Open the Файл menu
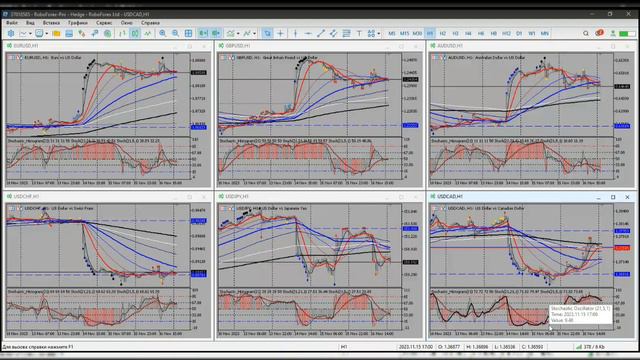The width and height of the screenshot is (640, 360). pos(12,23)
